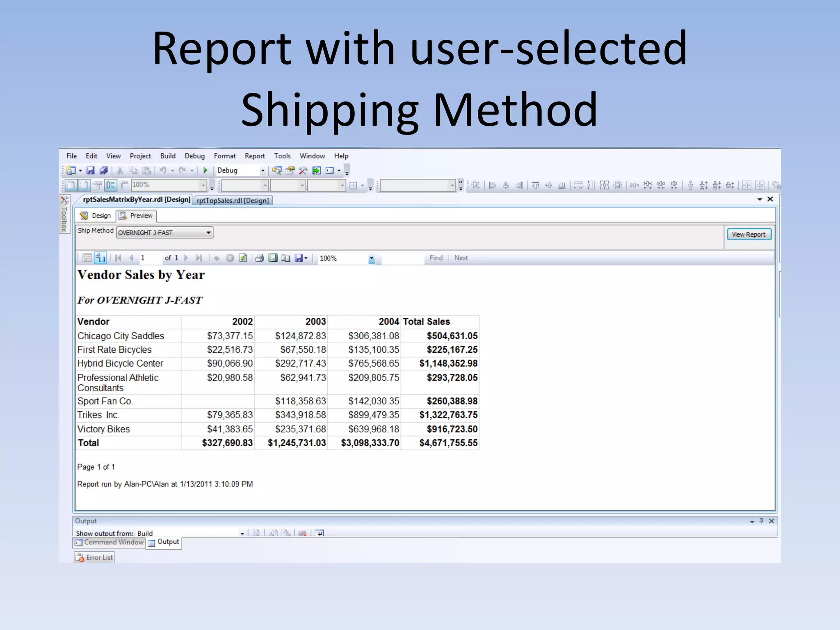Viewport: 840px width, 630px height.
Task: Select the Preview tab
Action: 136,215
